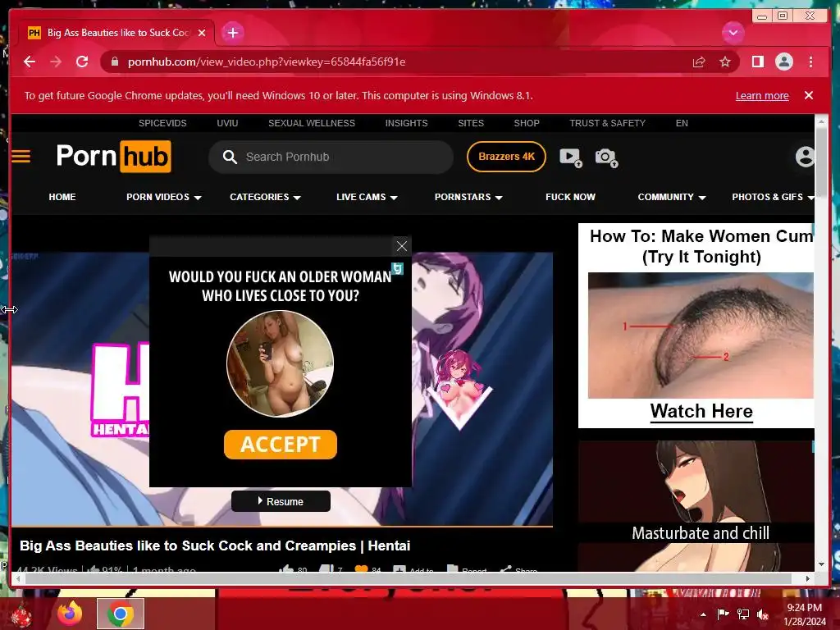Open the SPICEVIDS top link
This screenshot has width=840, height=630.
tap(163, 123)
